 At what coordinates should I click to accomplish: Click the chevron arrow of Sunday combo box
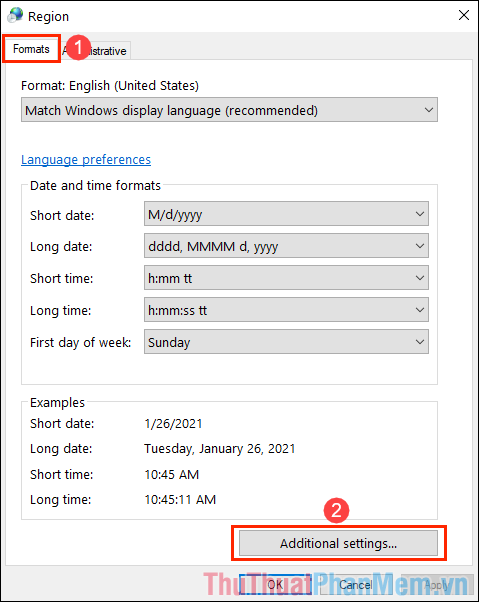tap(420, 342)
